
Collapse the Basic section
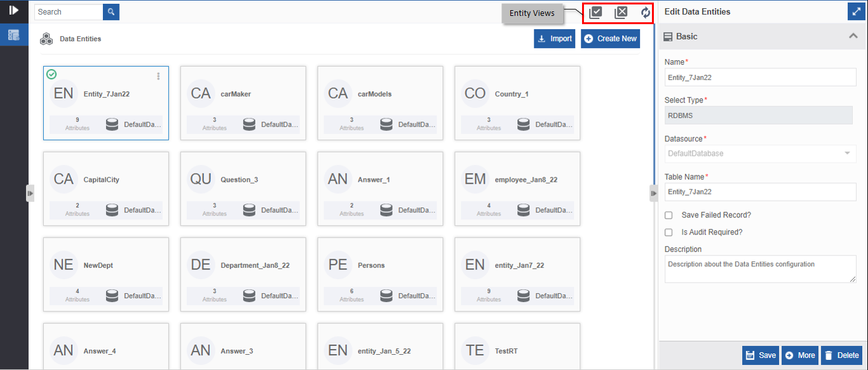[x=853, y=36]
